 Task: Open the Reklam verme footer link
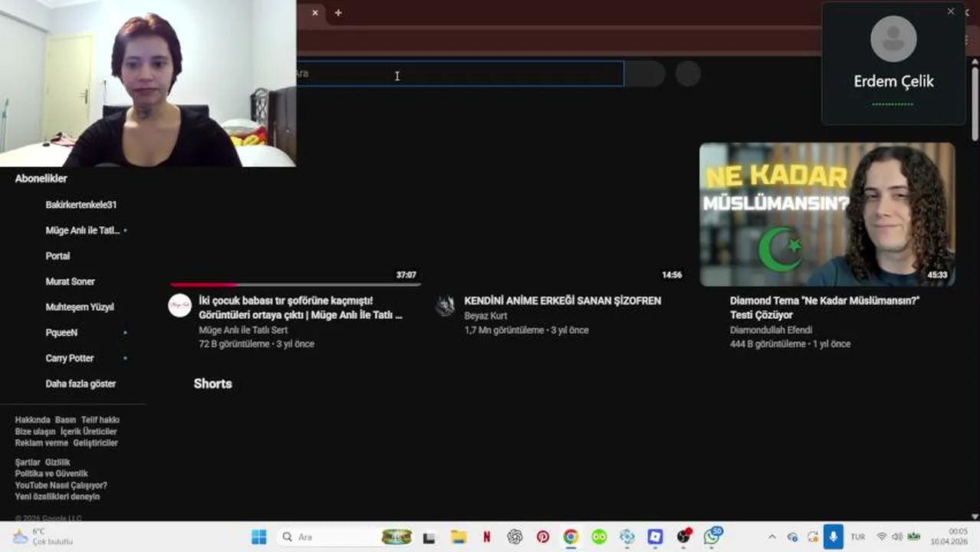(41, 443)
